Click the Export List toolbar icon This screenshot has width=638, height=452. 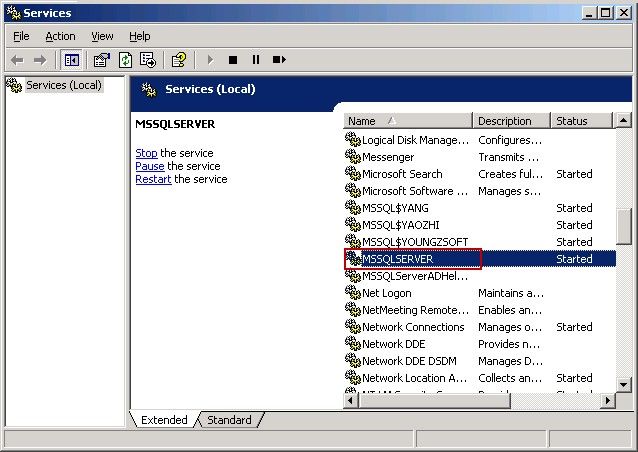[148, 60]
